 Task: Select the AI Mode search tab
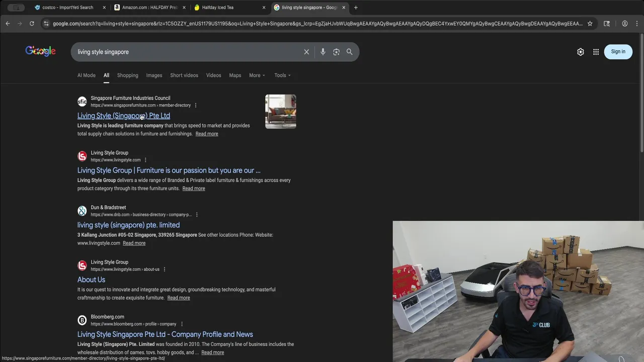point(87,75)
